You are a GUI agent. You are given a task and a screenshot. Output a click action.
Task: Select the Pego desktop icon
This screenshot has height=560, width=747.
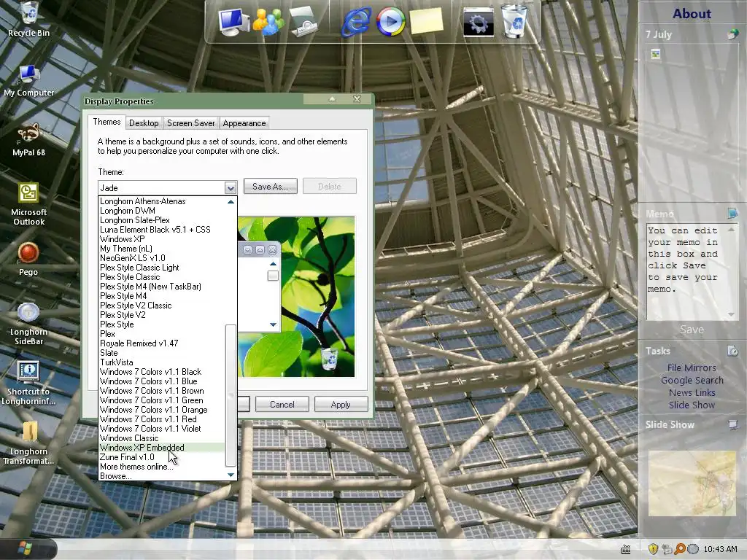28,259
